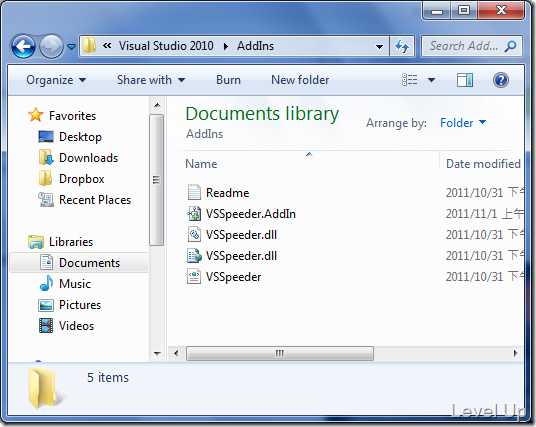
Task: Select VSSpeeder.dll with globe icon
Action: coord(241,256)
